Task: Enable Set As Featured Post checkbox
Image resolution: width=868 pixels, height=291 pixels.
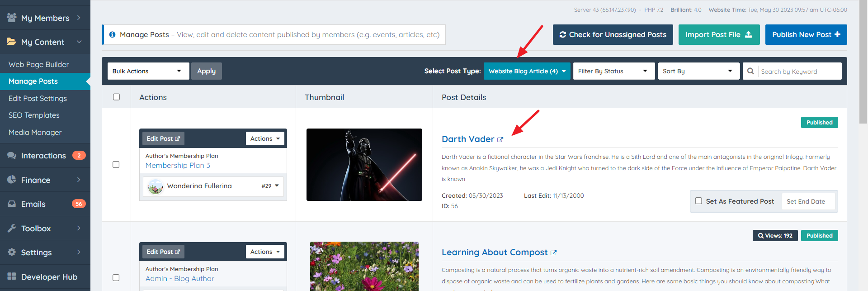Action: (x=698, y=200)
